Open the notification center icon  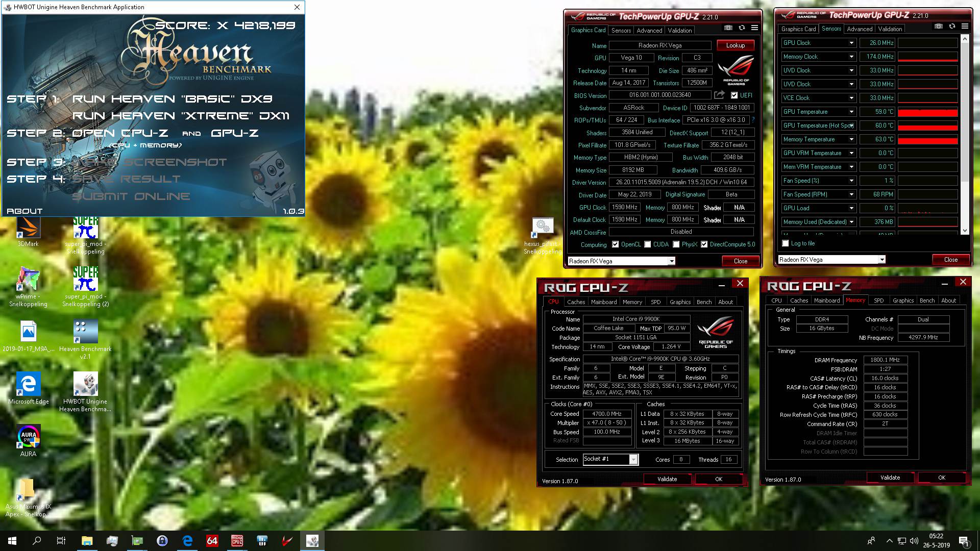964,541
